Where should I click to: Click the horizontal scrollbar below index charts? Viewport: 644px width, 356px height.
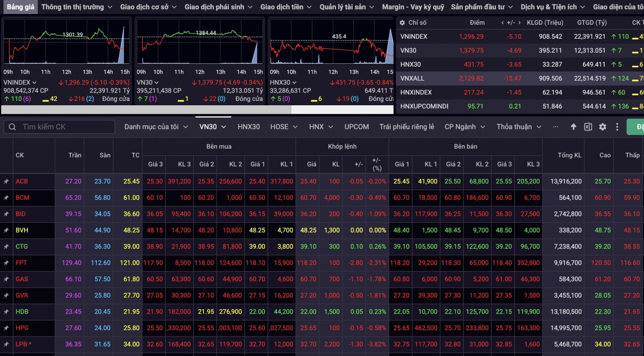tap(146, 110)
